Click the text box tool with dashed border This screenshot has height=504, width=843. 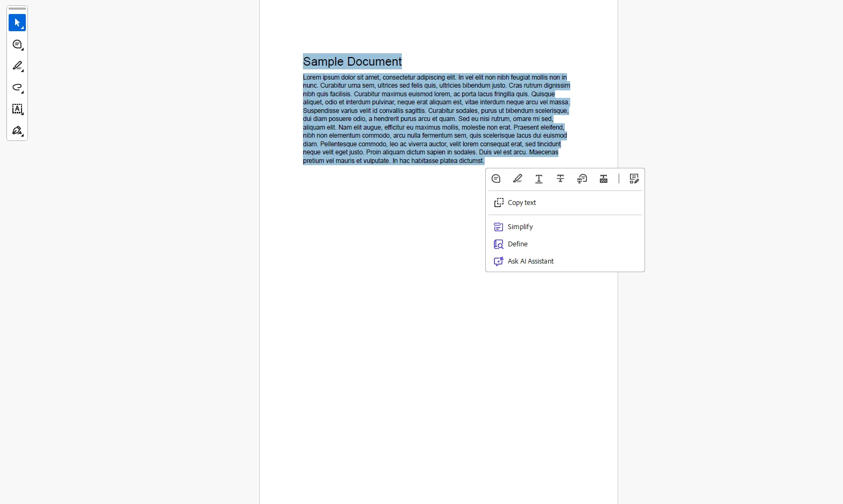click(x=17, y=109)
